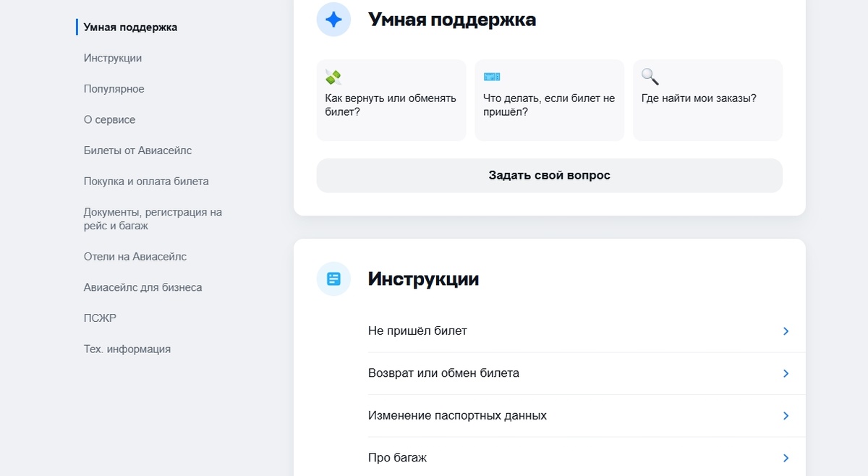Open the card 'Как вернуть или обменять билет?'

[391, 100]
